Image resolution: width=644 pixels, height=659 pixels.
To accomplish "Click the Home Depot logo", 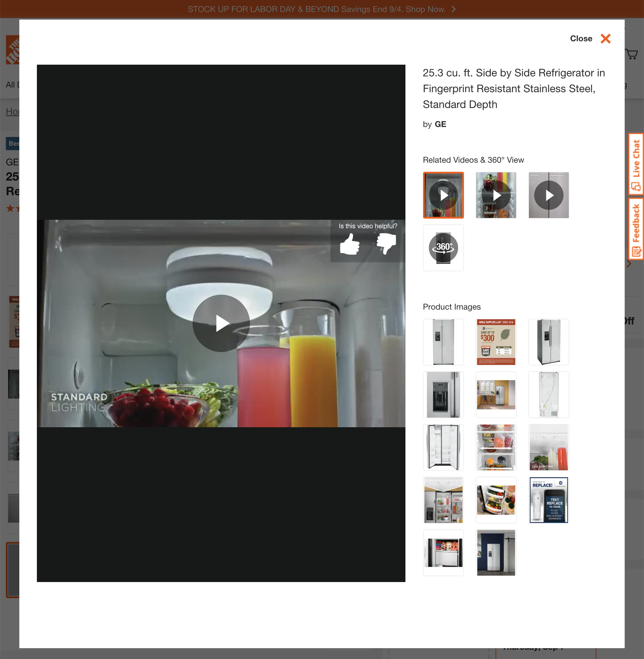I will (x=12, y=49).
